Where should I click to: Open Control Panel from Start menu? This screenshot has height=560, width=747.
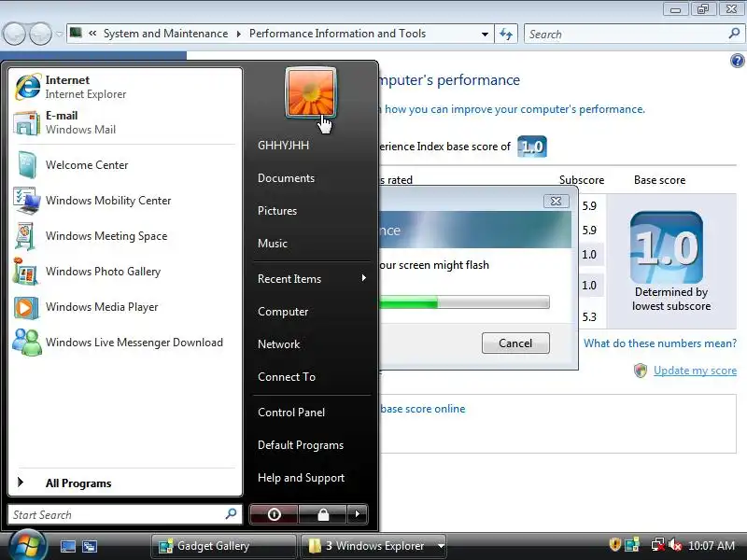click(291, 413)
